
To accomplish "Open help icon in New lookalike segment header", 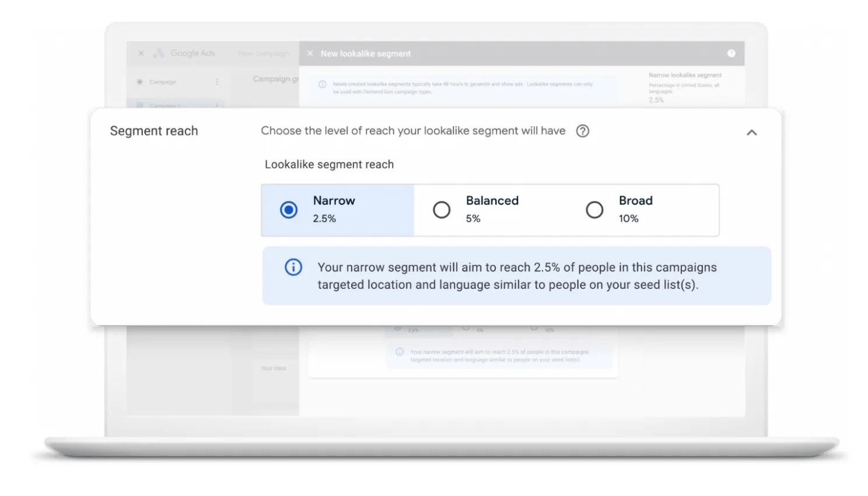I will (x=731, y=54).
